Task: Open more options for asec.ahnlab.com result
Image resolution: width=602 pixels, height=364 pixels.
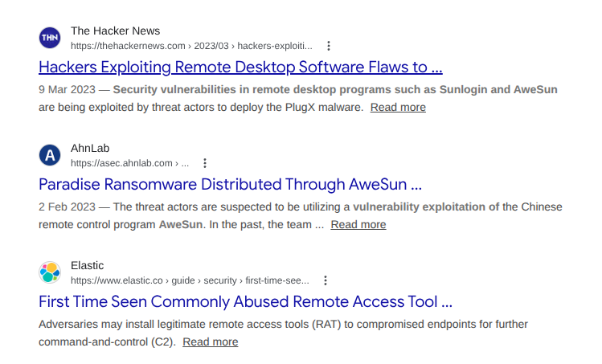Action: tap(205, 163)
